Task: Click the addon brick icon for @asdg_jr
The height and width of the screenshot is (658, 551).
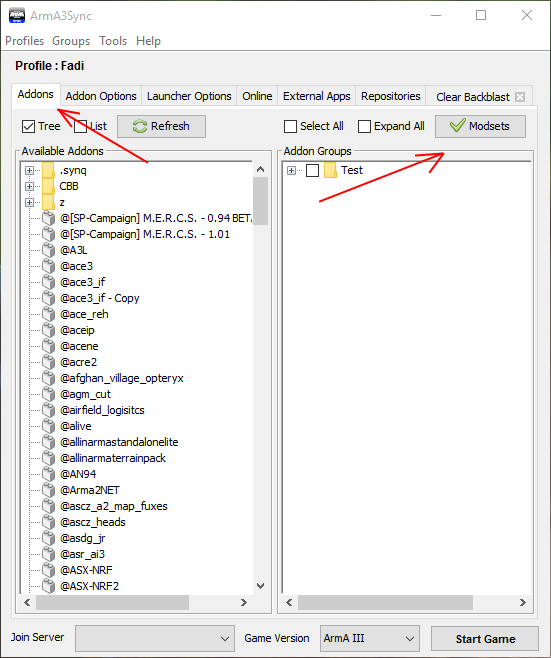Action: coord(49,538)
